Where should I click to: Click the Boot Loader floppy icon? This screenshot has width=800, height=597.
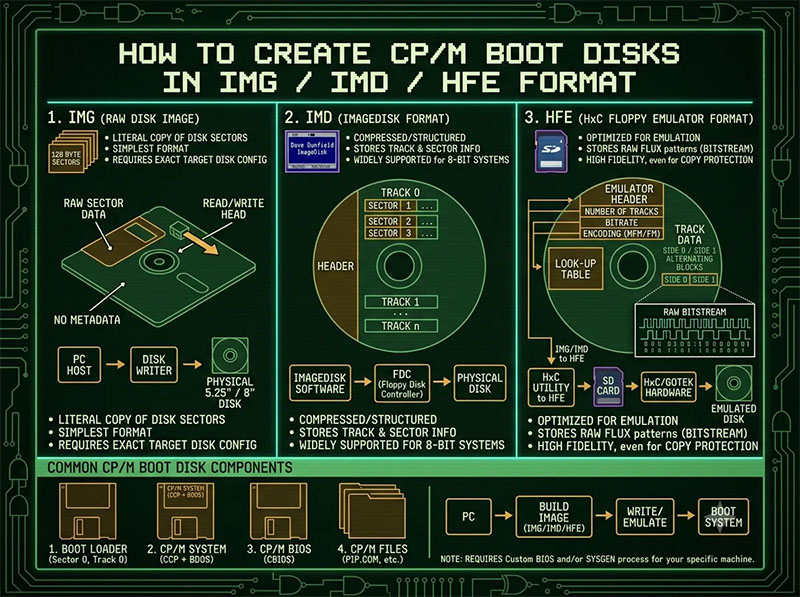click(x=88, y=511)
